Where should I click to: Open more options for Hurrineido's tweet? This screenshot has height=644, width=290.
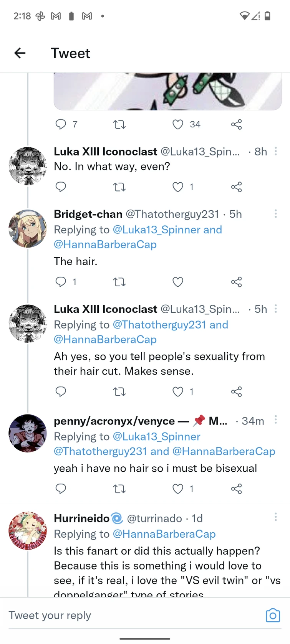click(x=275, y=517)
